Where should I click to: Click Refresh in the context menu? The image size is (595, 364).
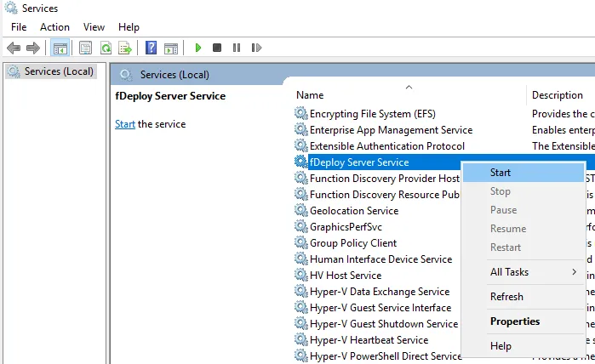point(506,297)
